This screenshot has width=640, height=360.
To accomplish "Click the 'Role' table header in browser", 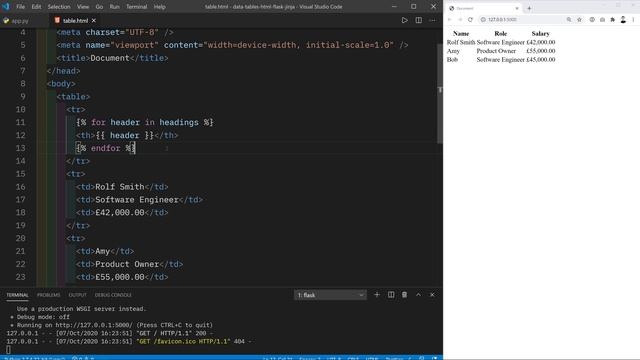I will pyautogui.click(x=500, y=33).
